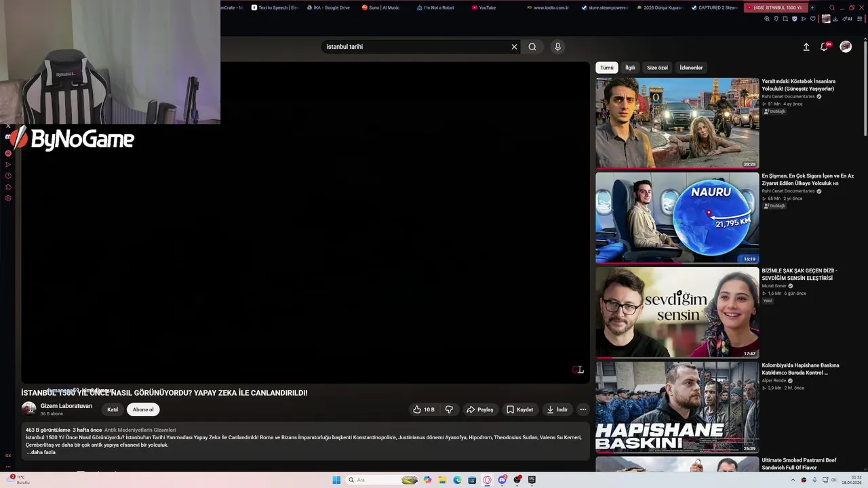Open the browser sidebar history clock icon
This screenshot has height=488, width=868.
8,176
